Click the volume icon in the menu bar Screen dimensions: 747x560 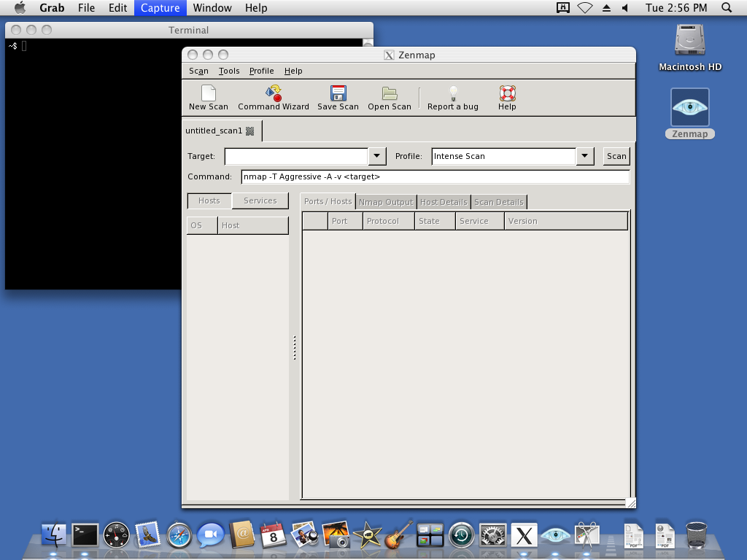(625, 7)
